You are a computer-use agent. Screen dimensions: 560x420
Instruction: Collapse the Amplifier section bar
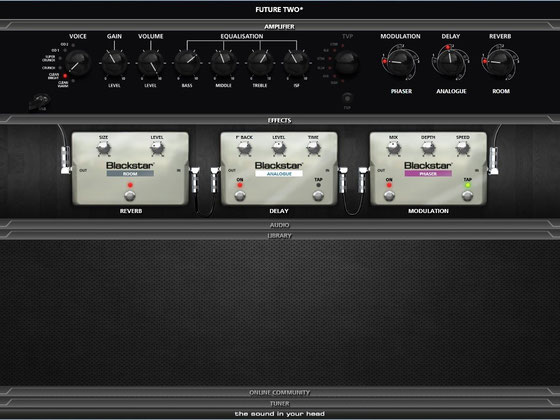(280, 26)
